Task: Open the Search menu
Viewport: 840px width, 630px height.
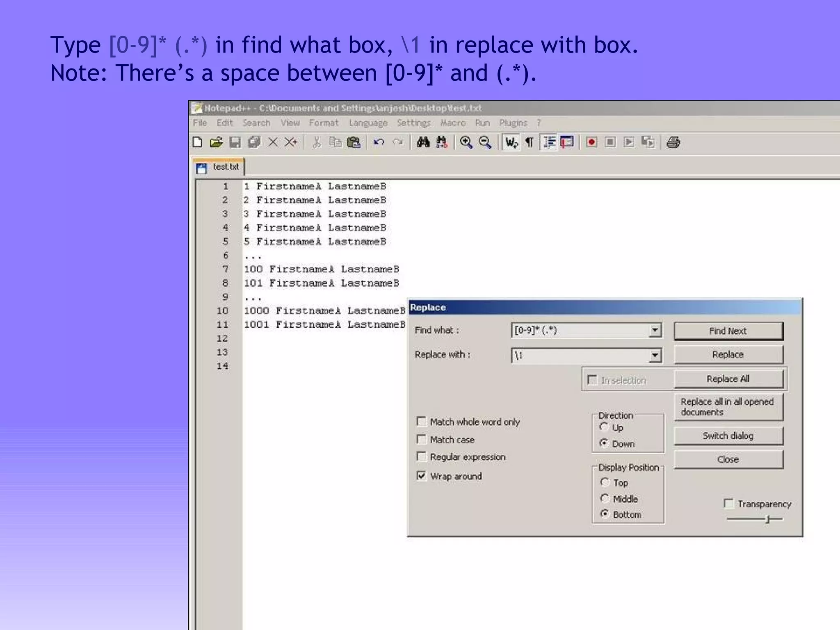Action: click(x=256, y=123)
